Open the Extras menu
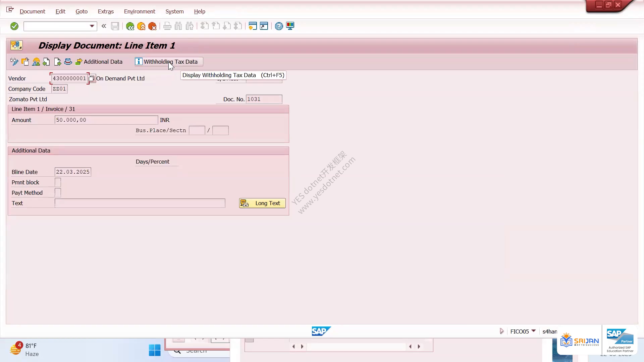The width and height of the screenshot is (644, 362). pos(106,11)
